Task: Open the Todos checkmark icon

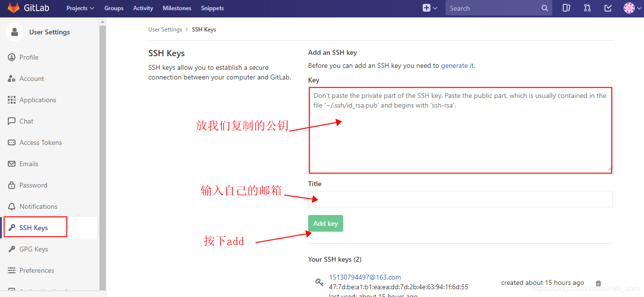Action: pos(608,8)
